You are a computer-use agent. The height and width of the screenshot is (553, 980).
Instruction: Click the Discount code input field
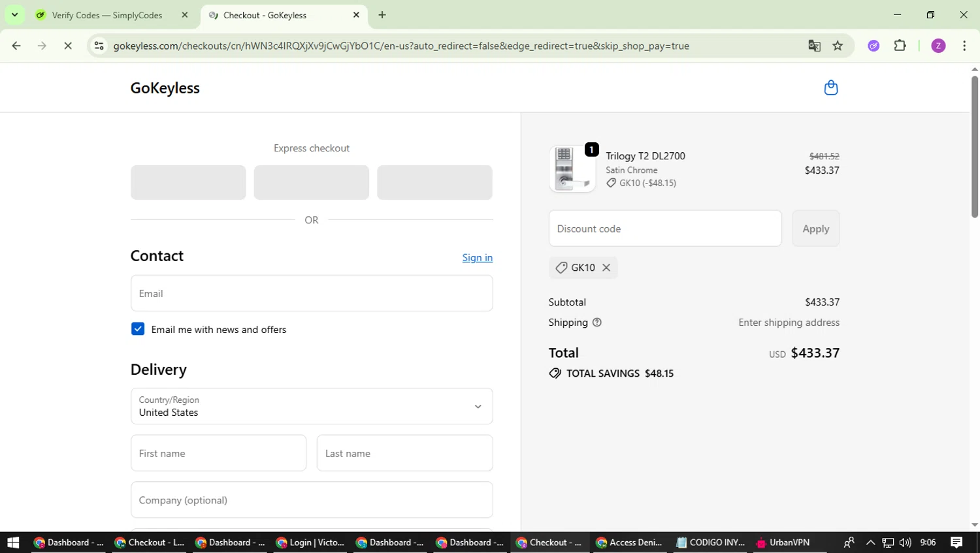point(665,229)
